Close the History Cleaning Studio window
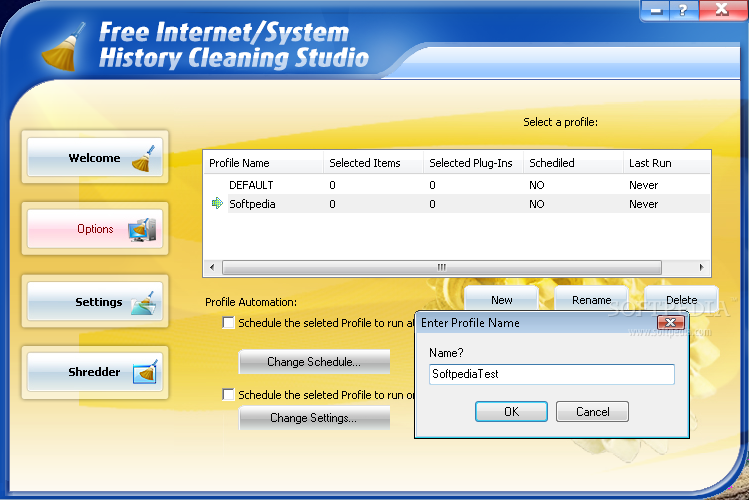Viewport: 749px width, 500px height. tap(722, 10)
